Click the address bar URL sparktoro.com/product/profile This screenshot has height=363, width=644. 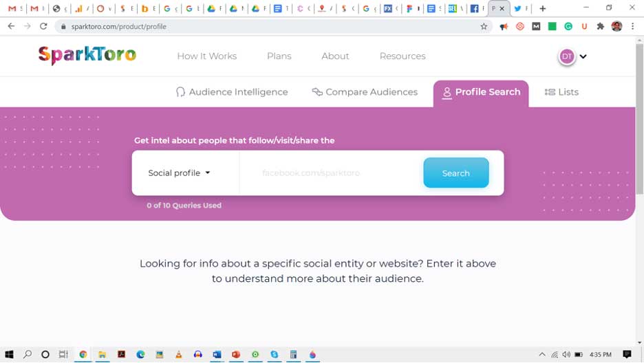(x=119, y=27)
